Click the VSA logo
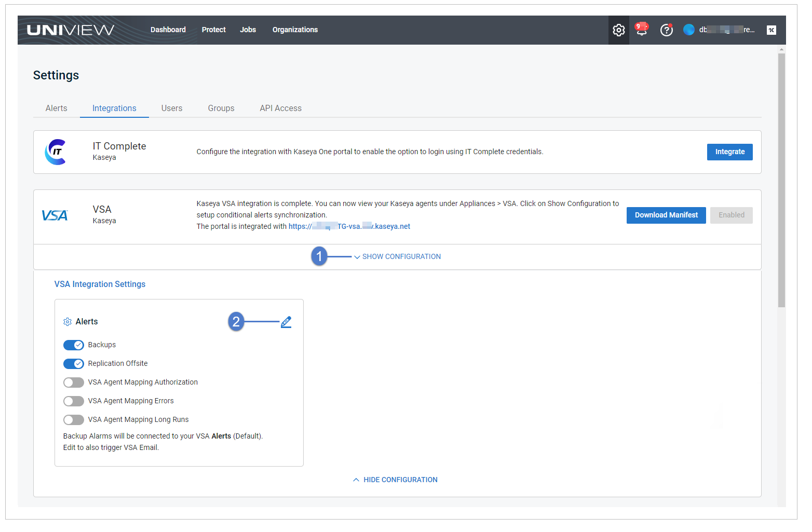This screenshot has height=532, width=812. [x=55, y=215]
